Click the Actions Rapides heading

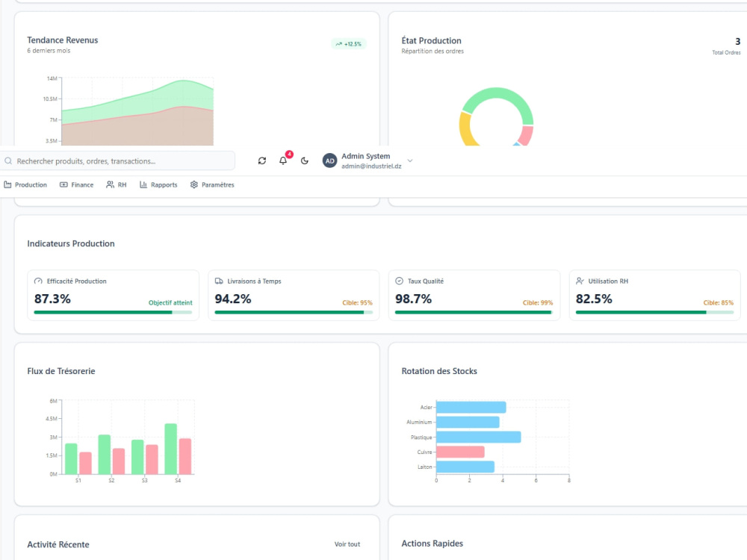pyautogui.click(x=432, y=544)
